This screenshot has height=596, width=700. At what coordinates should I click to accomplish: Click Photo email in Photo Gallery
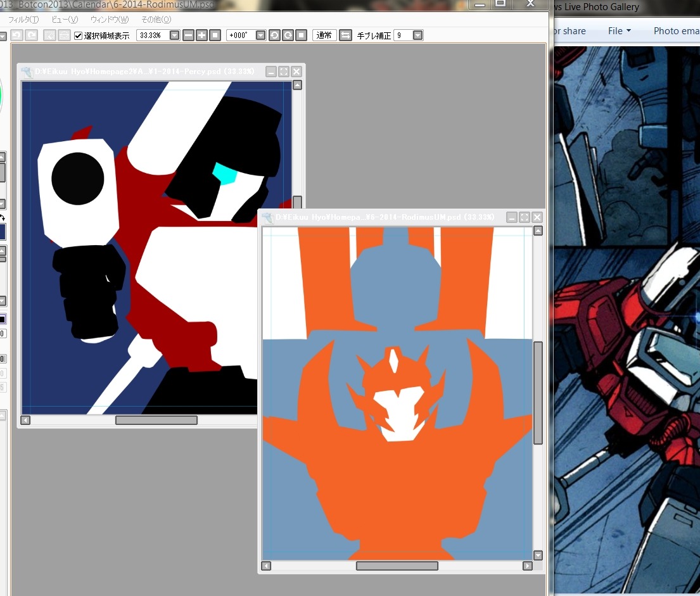tap(677, 31)
